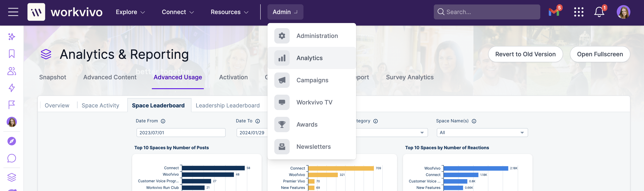Collapse the Admin dropdown
The height and width of the screenshot is (191, 644).
click(285, 12)
